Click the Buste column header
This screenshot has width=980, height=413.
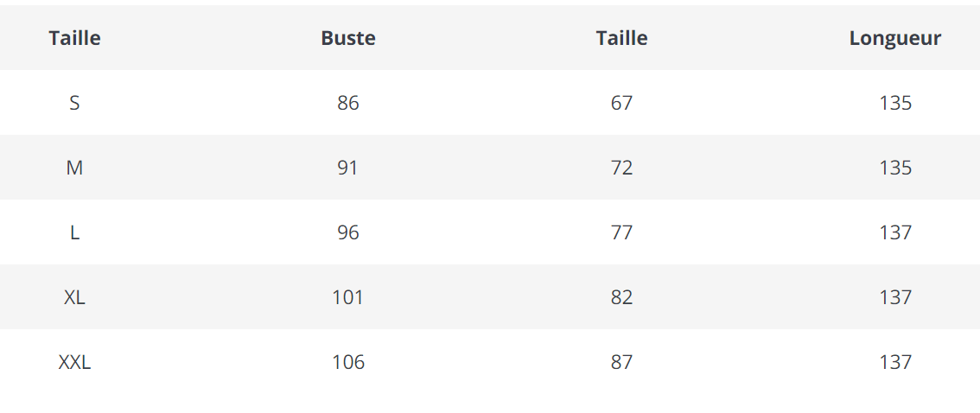pos(348,38)
